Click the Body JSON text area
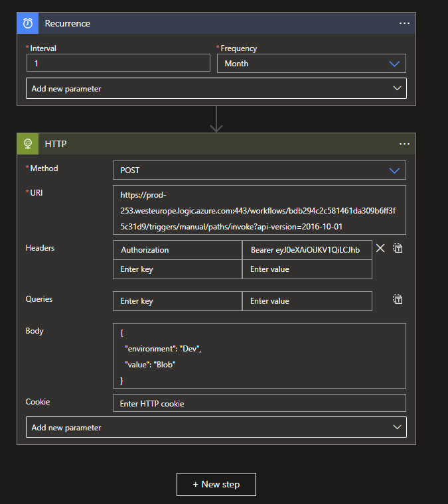Screen dimensions: 448x504 259,355
